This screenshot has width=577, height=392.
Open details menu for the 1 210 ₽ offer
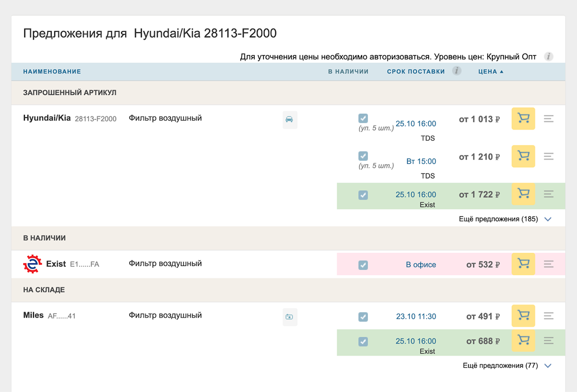click(549, 156)
